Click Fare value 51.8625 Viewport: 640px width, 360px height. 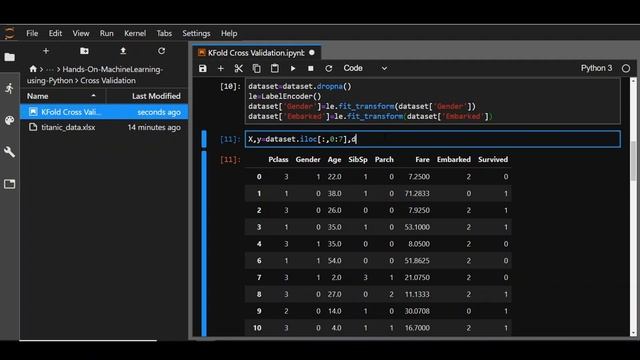(417, 260)
